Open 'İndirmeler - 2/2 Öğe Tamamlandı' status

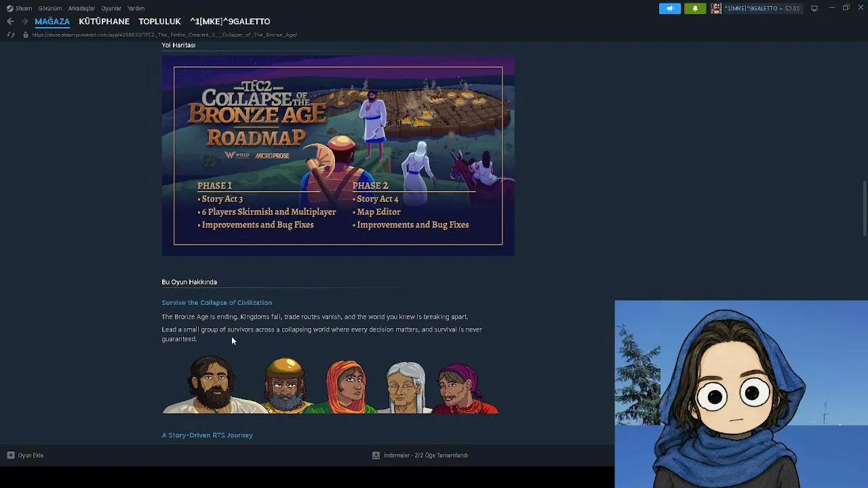(x=426, y=455)
